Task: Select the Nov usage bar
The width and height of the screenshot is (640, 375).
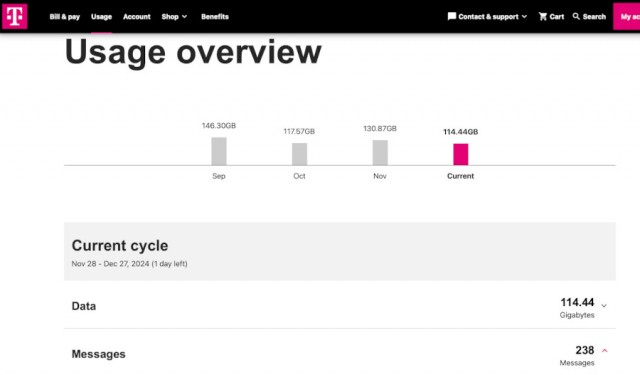Action: click(x=380, y=153)
